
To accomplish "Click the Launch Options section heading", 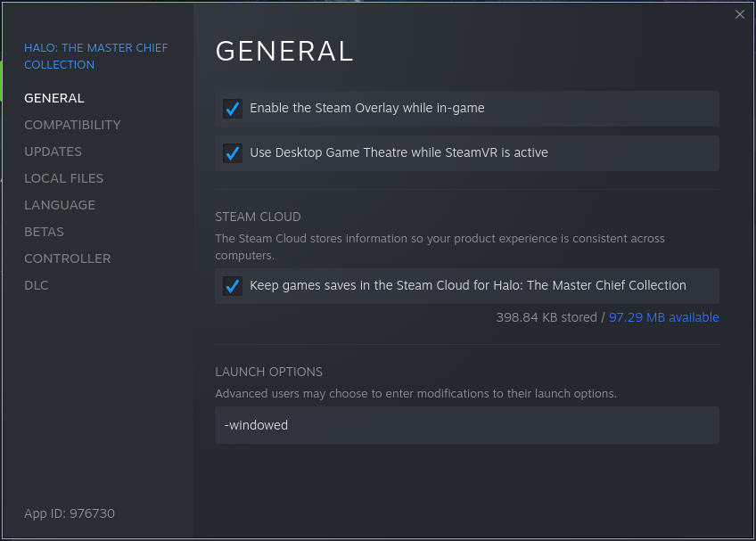I will (268, 372).
